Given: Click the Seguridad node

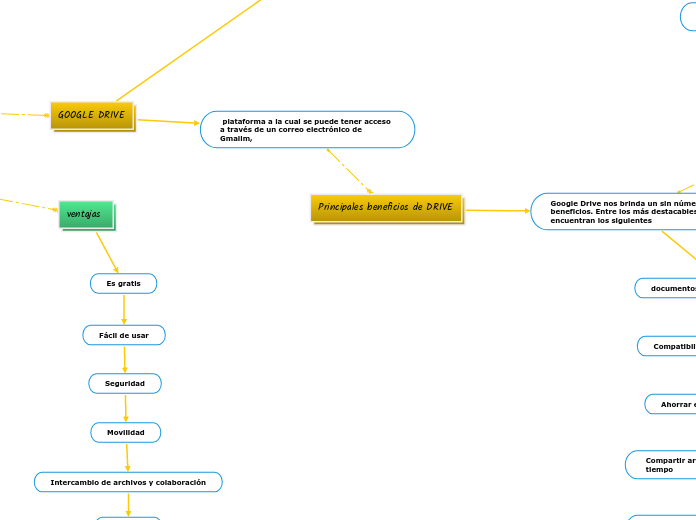Looking at the screenshot, I should coord(125,384).
